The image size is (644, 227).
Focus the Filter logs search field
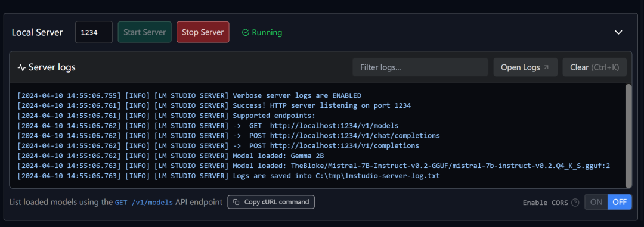click(420, 67)
